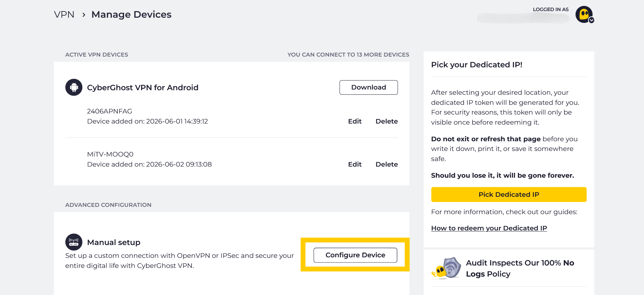The image size is (644, 295).
Task: Click the Pick Dedicated IP button
Action: [x=509, y=194]
